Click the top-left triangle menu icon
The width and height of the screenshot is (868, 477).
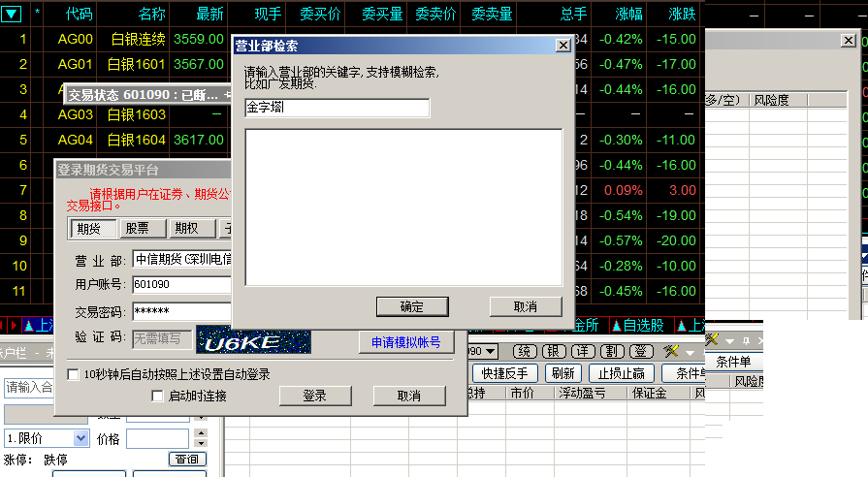15,15
